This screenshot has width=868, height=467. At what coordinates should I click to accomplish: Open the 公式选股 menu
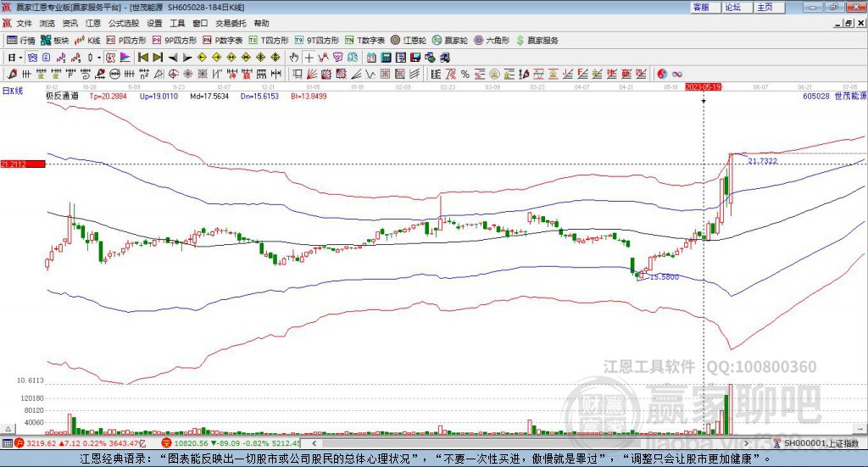[x=124, y=23]
